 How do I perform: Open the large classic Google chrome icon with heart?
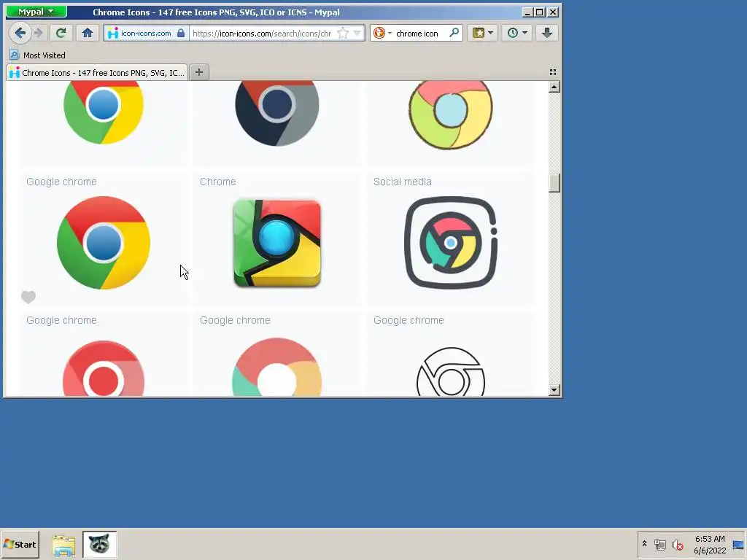(x=104, y=242)
